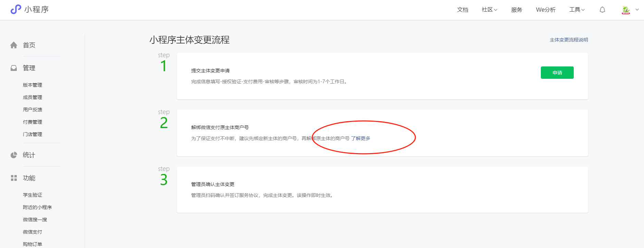Open 用户反馈 in the sidebar
The width and height of the screenshot is (644, 248).
coord(33,110)
